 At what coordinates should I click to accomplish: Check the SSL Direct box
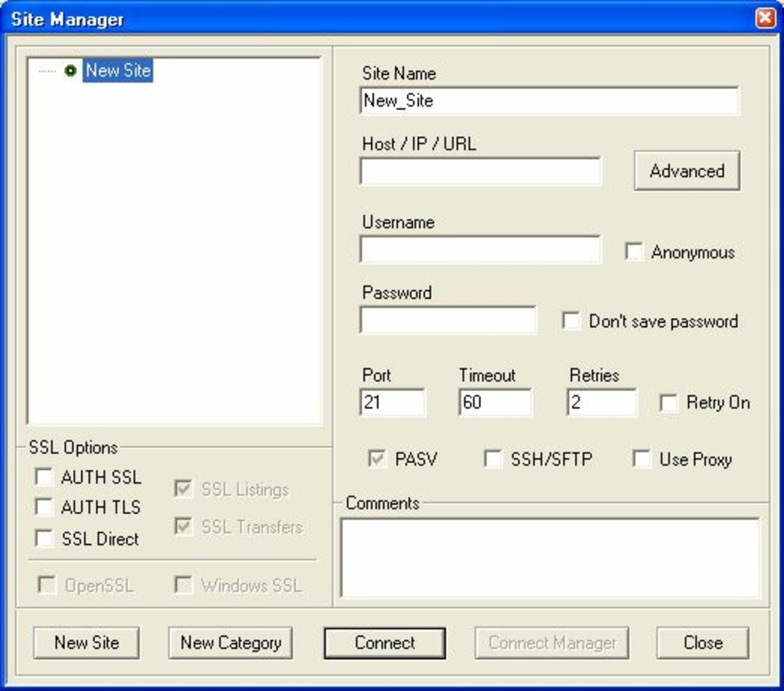(x=44, y=538)
